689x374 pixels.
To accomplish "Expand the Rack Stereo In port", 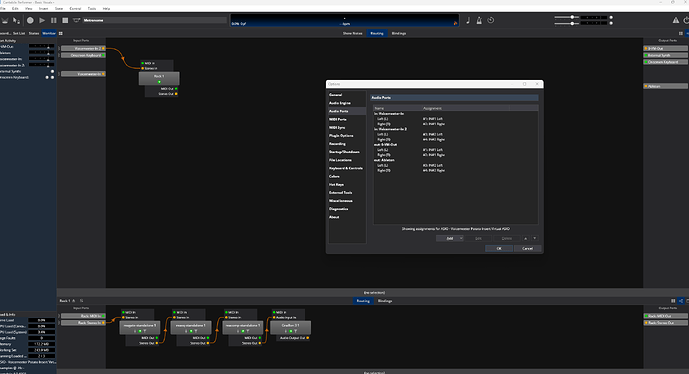I will [59, 323].
